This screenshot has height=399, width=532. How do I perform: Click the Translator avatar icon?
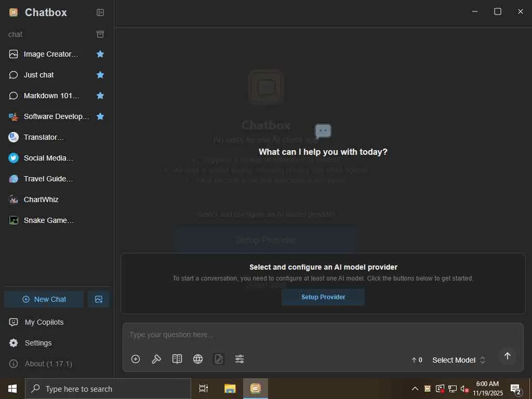point(13,137)
